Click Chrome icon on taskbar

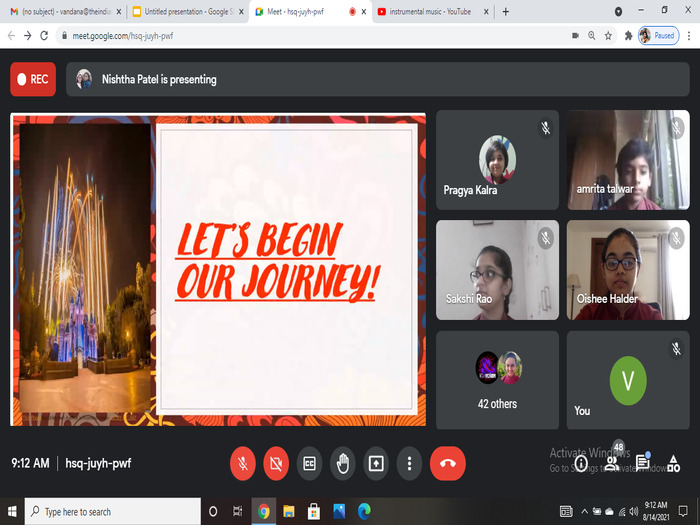264,511
